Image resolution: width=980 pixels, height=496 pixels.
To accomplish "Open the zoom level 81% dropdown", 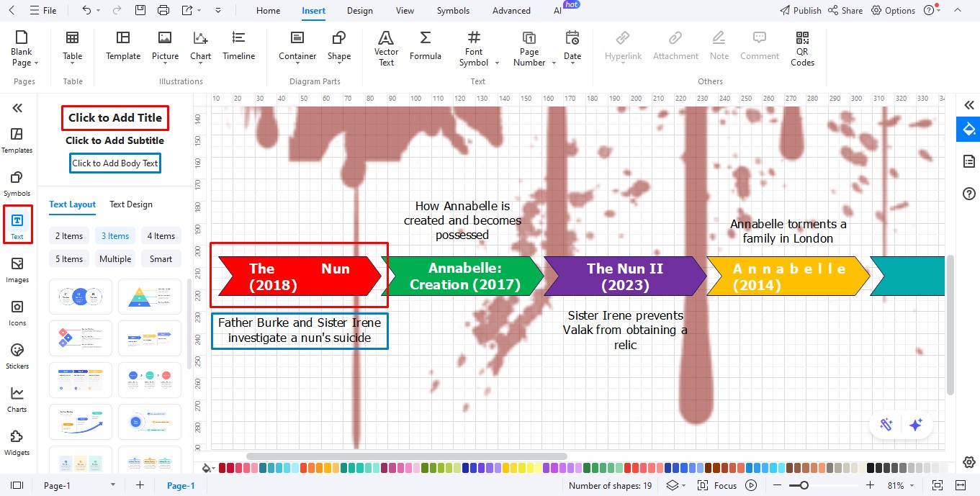I will tap(901, 485).
